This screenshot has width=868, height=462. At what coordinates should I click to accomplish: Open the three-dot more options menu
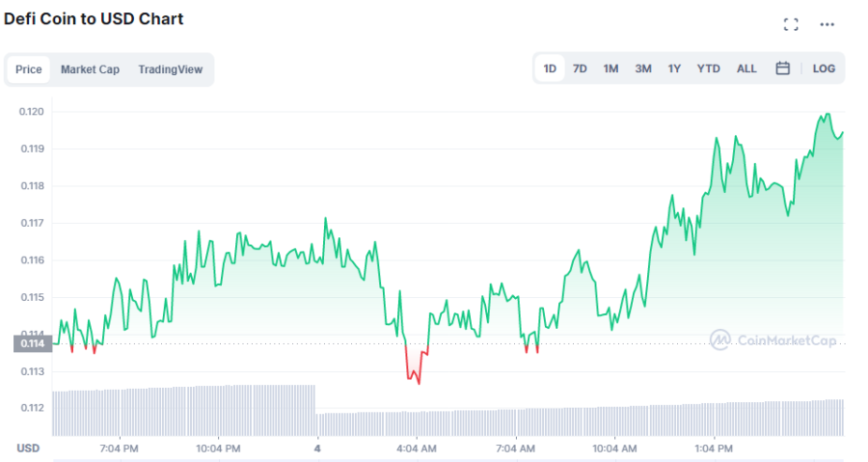[827, 24]
